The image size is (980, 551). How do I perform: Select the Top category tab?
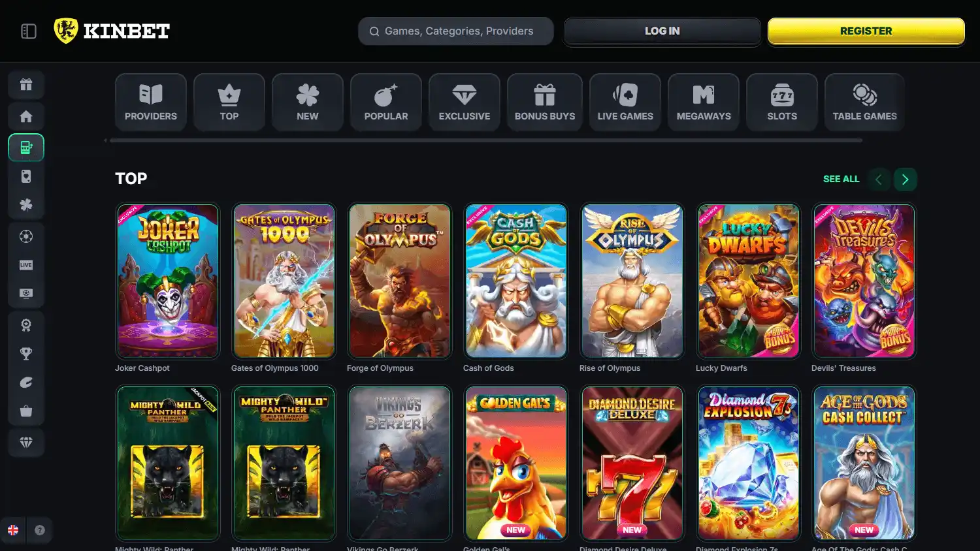click(x=229, y=102)
